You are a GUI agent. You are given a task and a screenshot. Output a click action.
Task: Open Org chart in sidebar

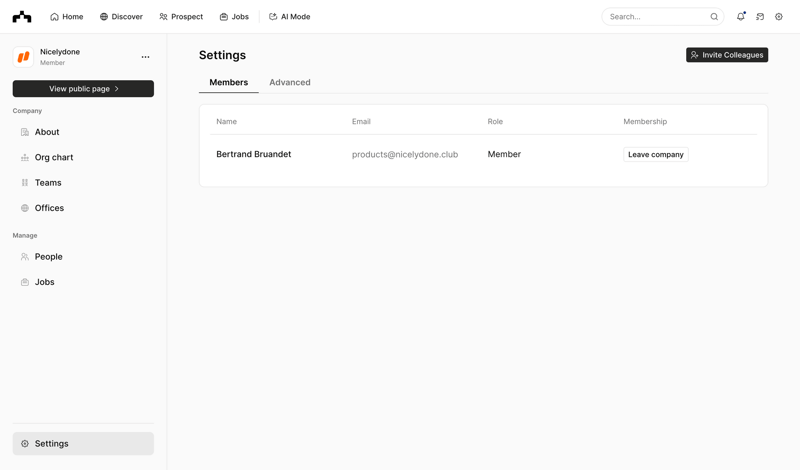pos(83,157)
